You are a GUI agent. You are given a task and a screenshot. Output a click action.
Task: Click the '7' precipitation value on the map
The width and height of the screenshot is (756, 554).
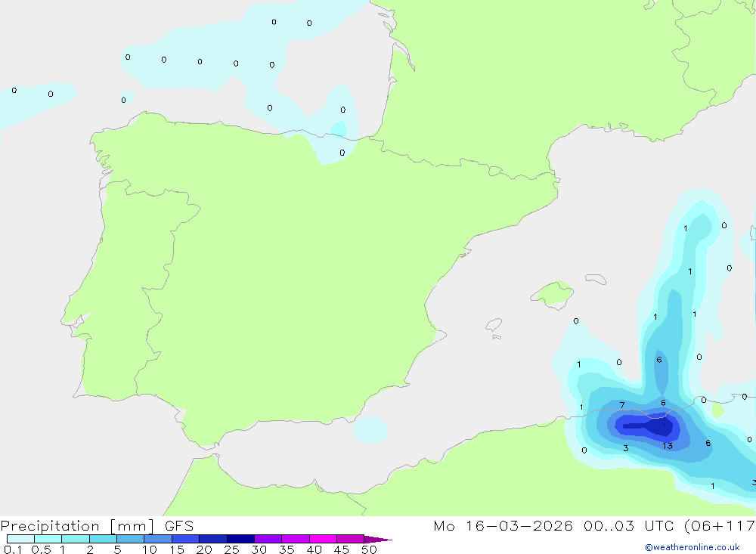coord(622,406)
